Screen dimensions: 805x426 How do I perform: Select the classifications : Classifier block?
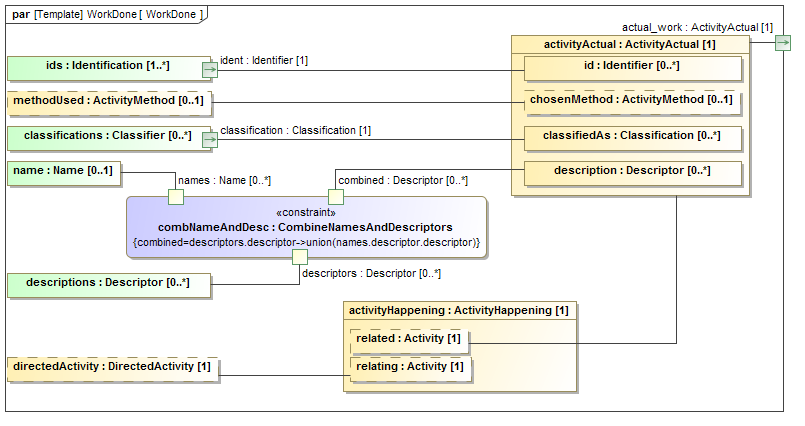[x=109, y=139]
